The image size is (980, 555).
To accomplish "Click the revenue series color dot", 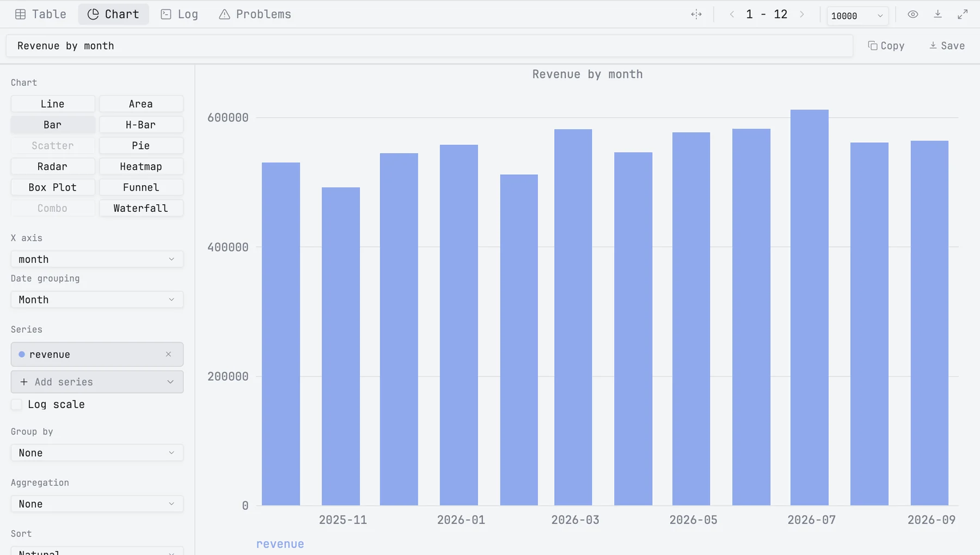I will 22,354.
